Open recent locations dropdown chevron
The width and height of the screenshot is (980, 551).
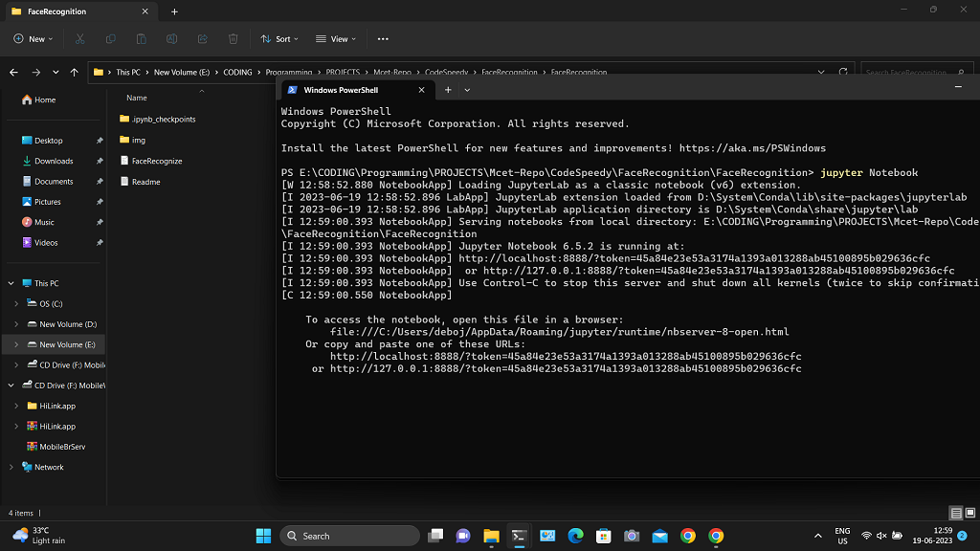point(56,73)
